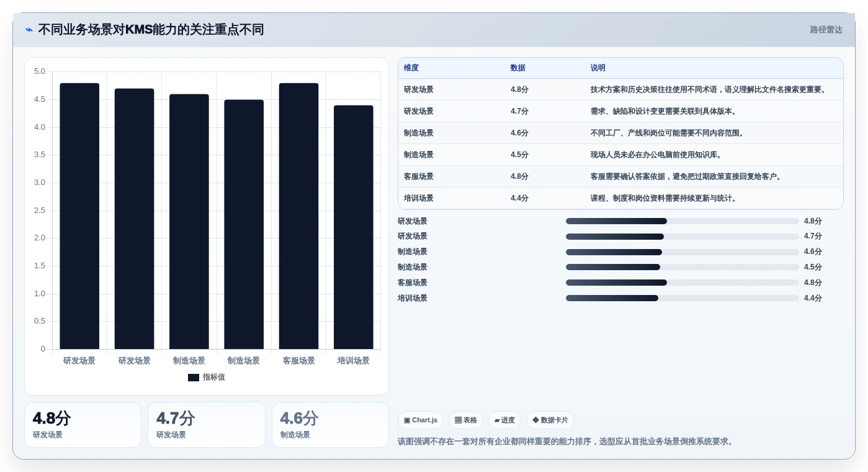Click the footer note about 能力排序
Viewport: 868px width, 472px height.
click(566, 442)
